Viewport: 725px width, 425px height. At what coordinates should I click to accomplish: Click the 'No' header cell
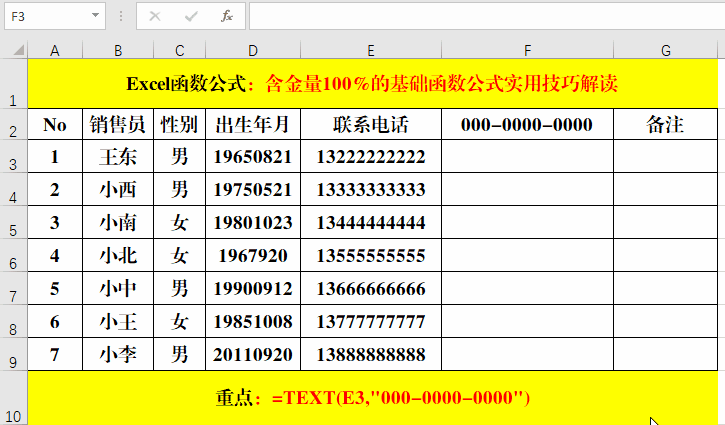[55, 124]
